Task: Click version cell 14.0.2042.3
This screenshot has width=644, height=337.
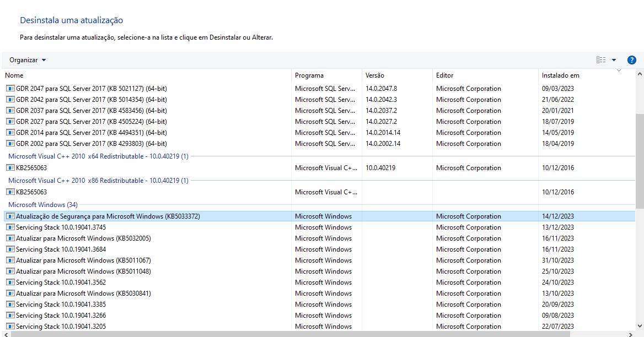Action: (381, 100)
